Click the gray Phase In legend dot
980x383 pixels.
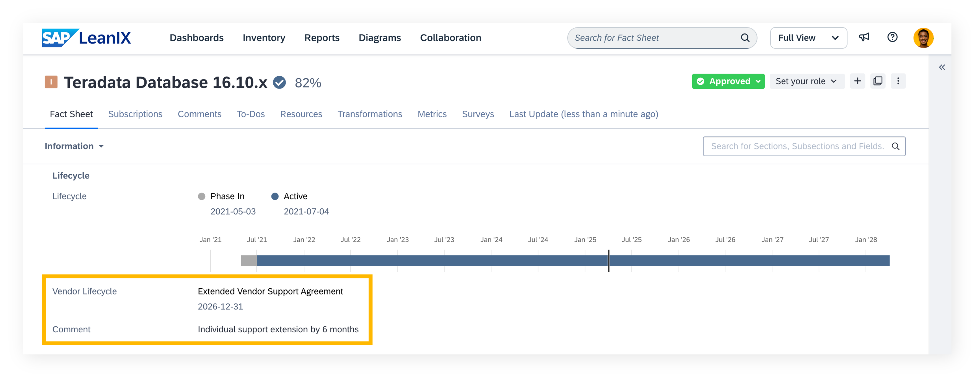click(202, 196)
